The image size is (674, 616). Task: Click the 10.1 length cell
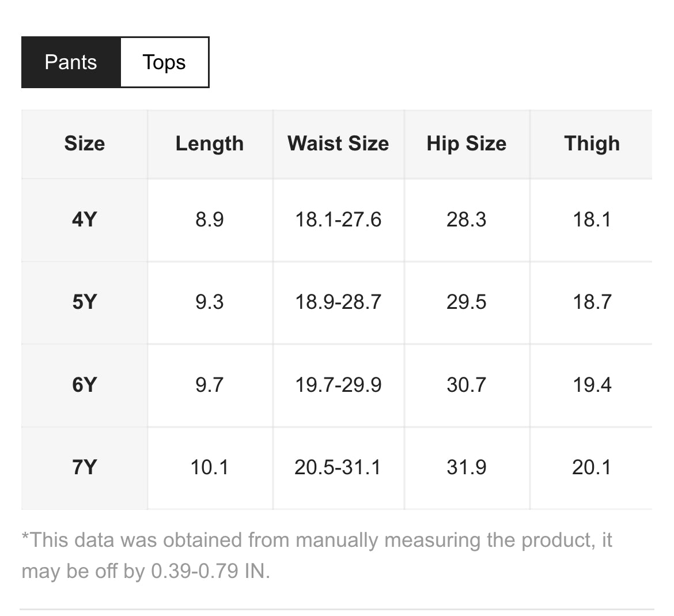point(210,467)
